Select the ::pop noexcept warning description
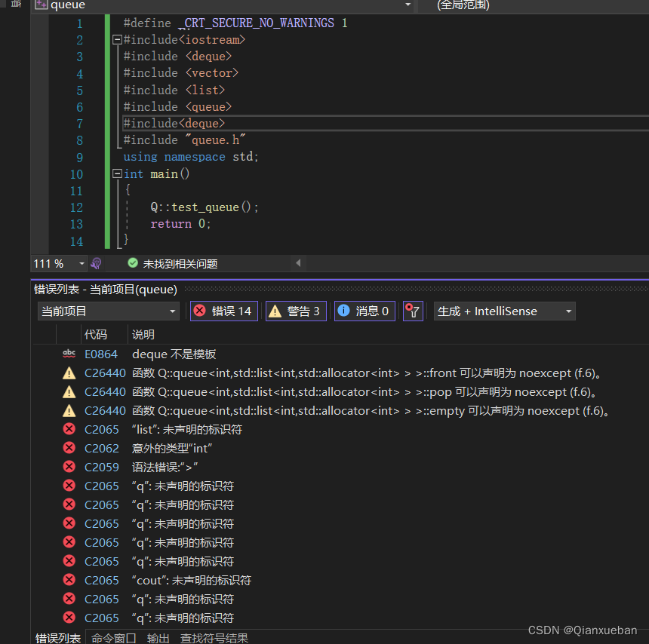 [364, 392]
